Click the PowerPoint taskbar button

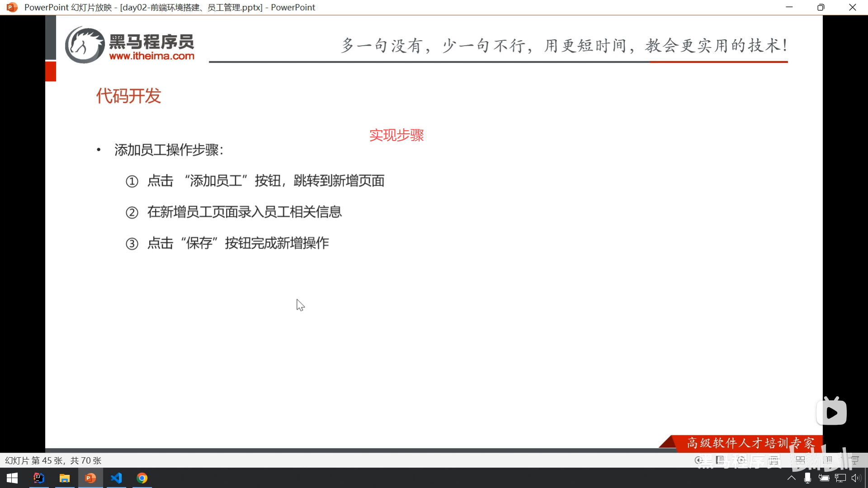click(90, 478)
